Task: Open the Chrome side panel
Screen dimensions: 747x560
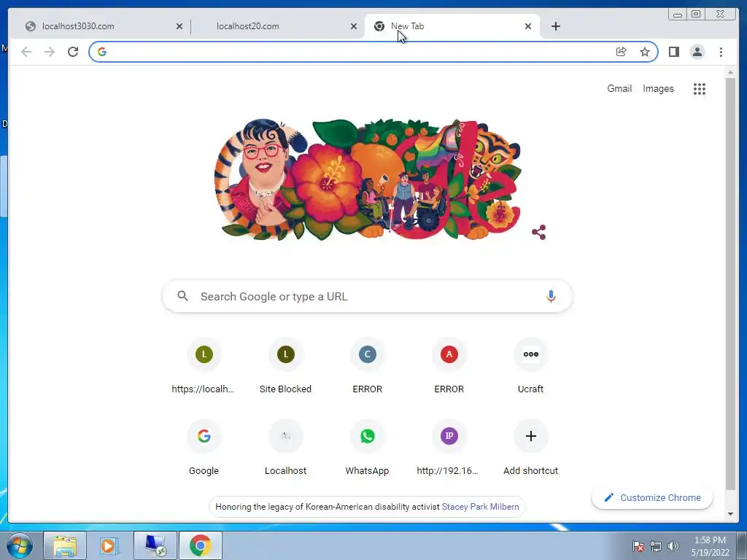Action: pyautogui.click(x=673, y=52)
